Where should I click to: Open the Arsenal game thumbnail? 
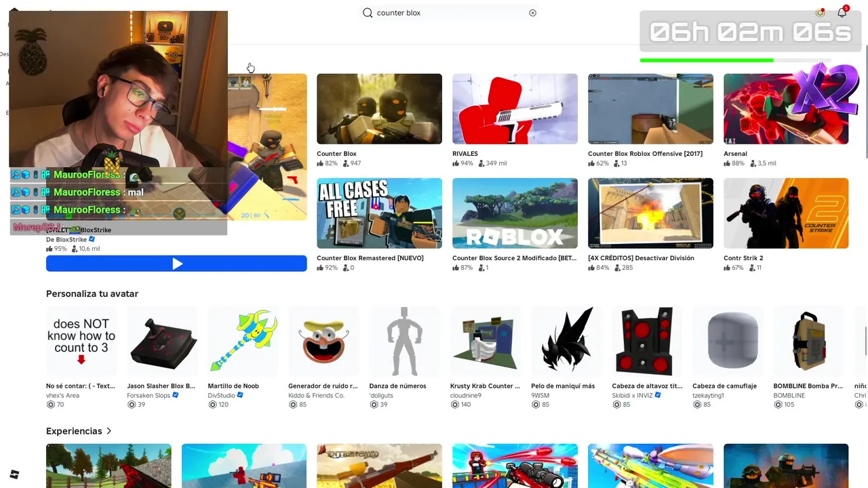pyautogui.click(x=786, y=108)
